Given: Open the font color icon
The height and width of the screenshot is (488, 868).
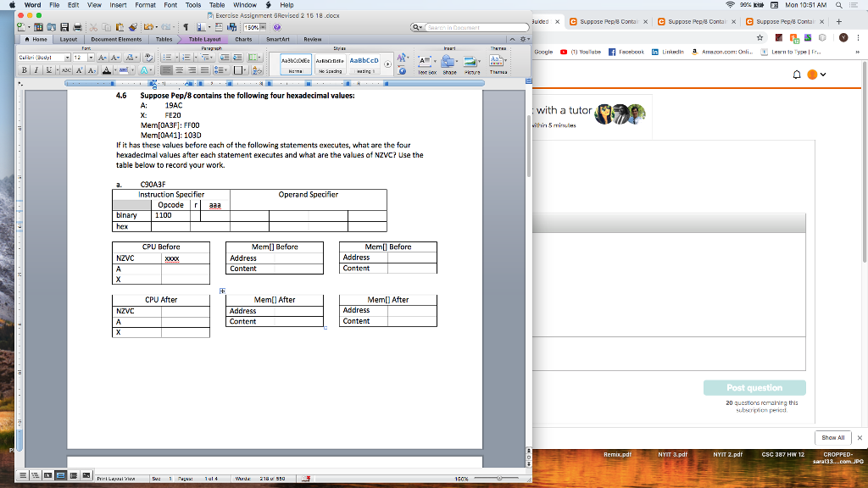Looking at the screenshot, I should (x=106, y=69).
